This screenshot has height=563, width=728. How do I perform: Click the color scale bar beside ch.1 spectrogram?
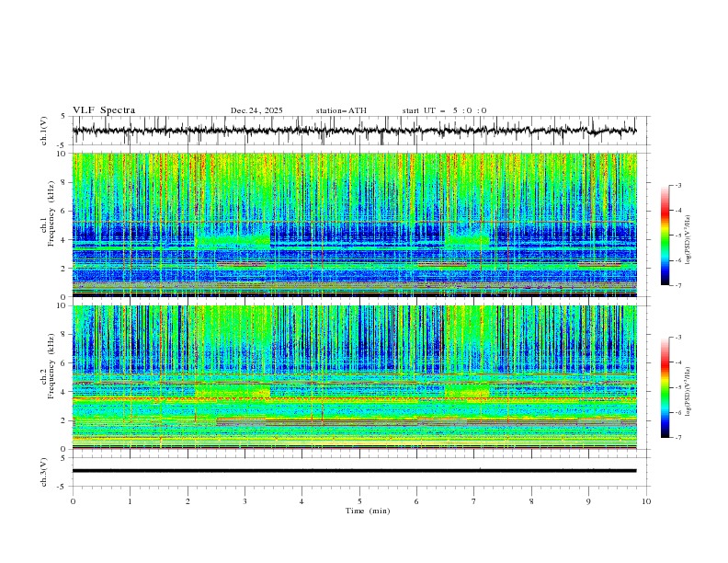click(665, 236)
